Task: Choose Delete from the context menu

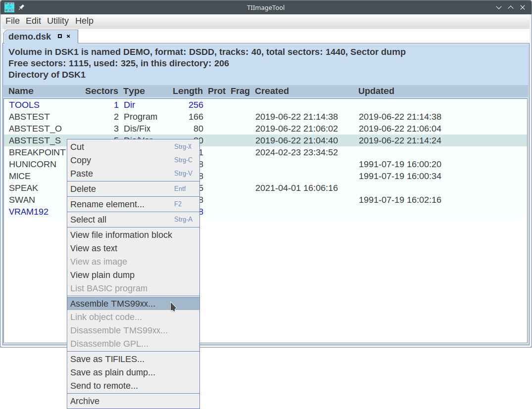Action: tap(83, 189)
